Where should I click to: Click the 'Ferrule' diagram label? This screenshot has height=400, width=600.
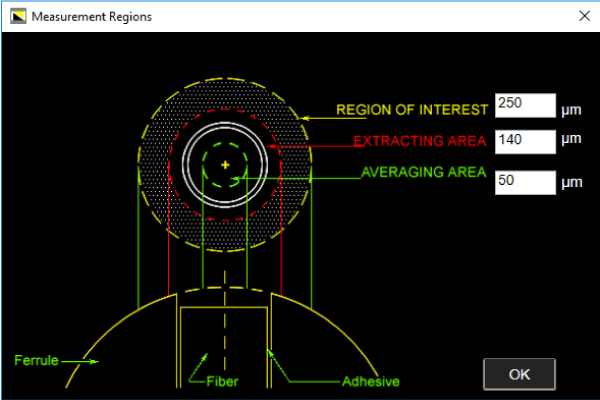[36, 360]
